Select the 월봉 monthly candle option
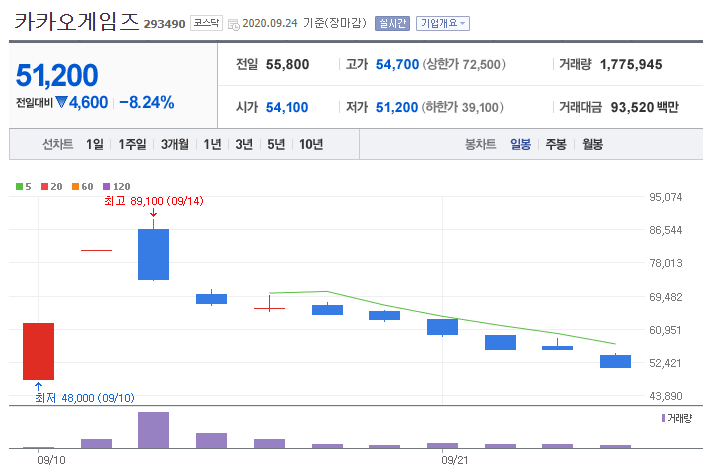 pos(592,144)
